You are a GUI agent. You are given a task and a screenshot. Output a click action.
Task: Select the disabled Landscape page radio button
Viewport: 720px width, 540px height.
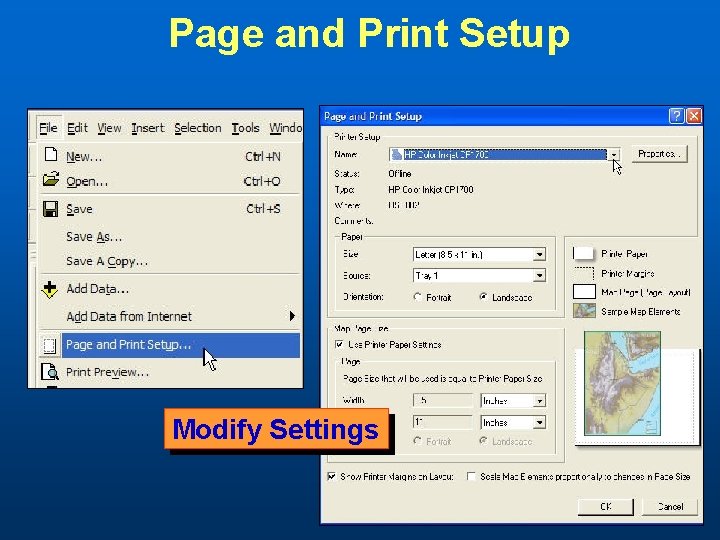pos(483,441)
